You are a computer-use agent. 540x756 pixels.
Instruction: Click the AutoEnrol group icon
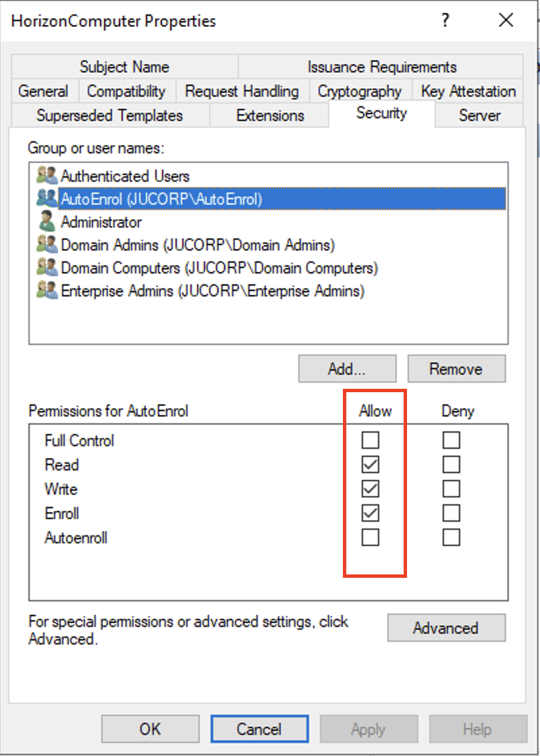point(47,198)
